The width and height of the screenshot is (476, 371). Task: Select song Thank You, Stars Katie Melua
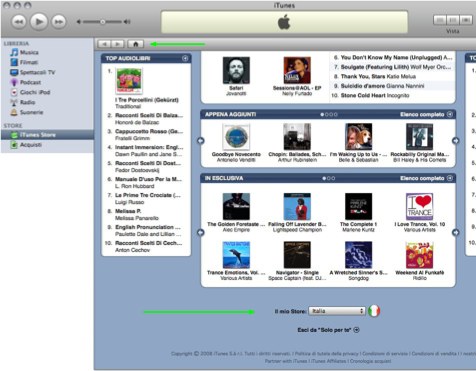(378, 76)
